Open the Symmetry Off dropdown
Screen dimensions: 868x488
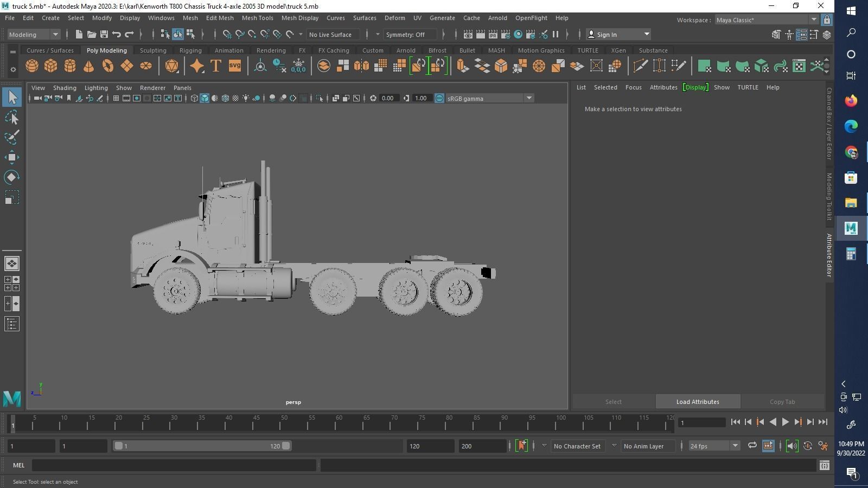(410, 34)
